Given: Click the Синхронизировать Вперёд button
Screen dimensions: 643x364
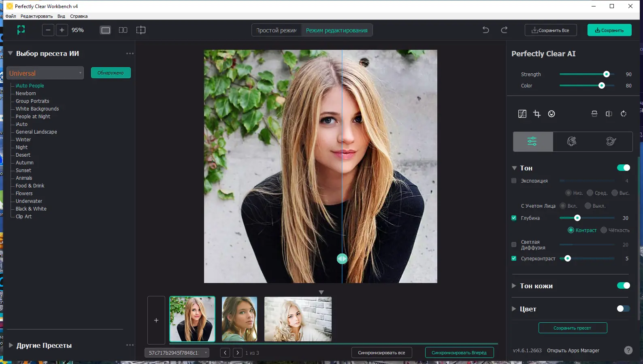Looking at the screenshot, I should click(x=459, y=353).
